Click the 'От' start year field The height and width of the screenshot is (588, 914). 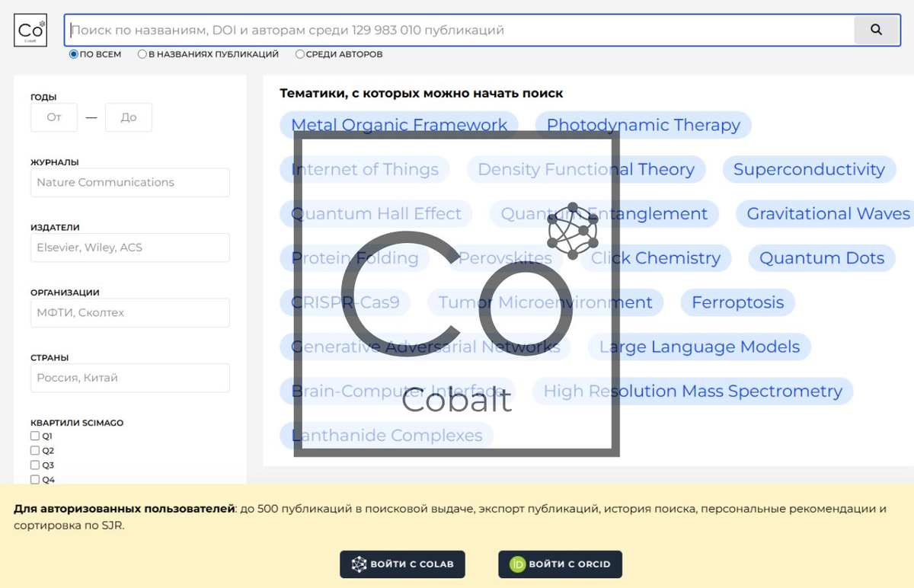pos(54,117)
